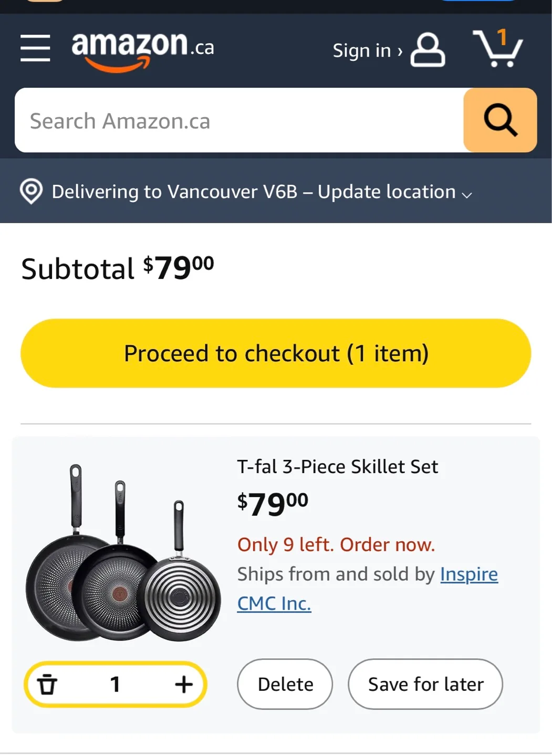This screenshot has height=756, width=552.
Task: Click the quantity number in the stepper
Action: point(114,684)
